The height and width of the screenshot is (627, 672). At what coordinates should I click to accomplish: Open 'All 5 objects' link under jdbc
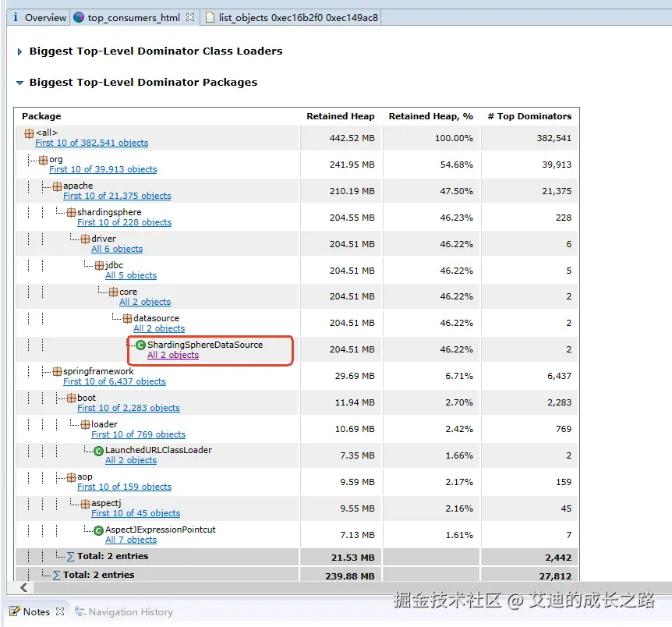tap(131, 276)
